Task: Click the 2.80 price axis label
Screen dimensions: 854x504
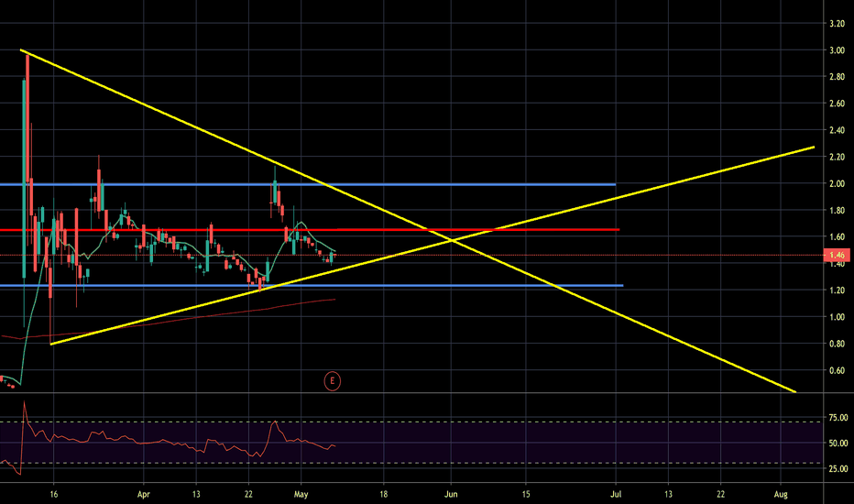Action: [x=837, y=77]
